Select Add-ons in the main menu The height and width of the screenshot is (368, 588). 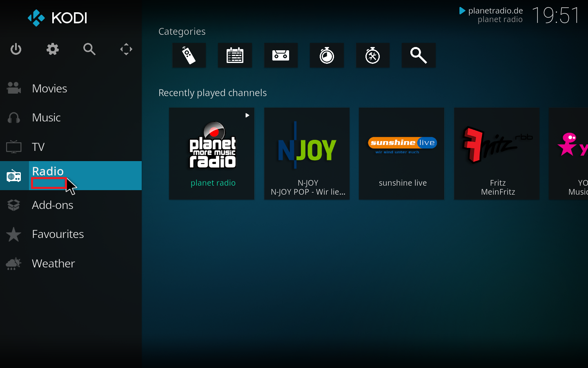coord(71,205)
